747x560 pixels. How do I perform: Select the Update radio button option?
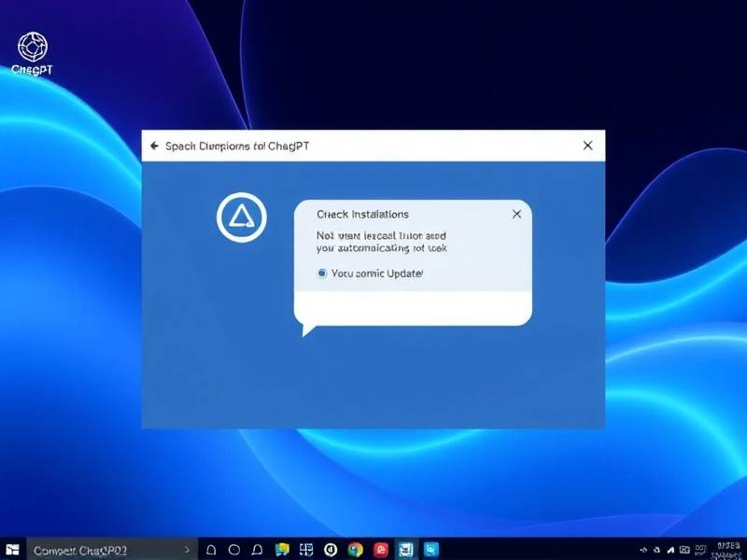coord(322,273)
